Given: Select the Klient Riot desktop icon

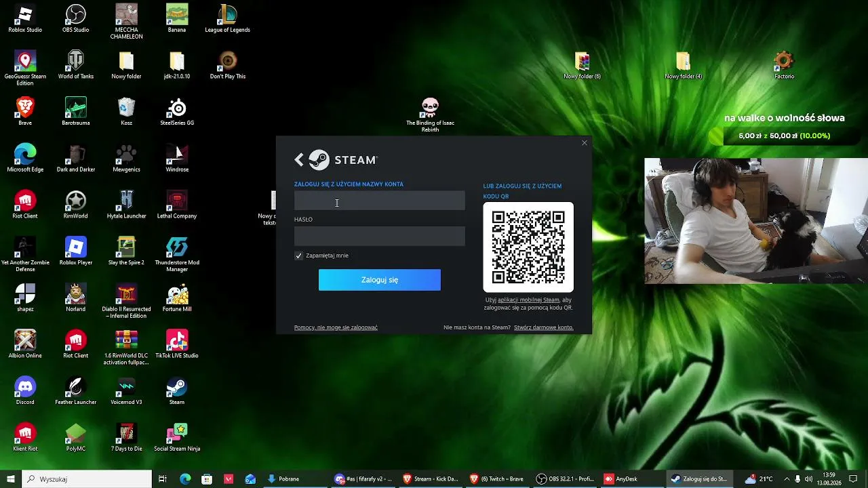Looking at the screenshot, I should coord(25,438).
